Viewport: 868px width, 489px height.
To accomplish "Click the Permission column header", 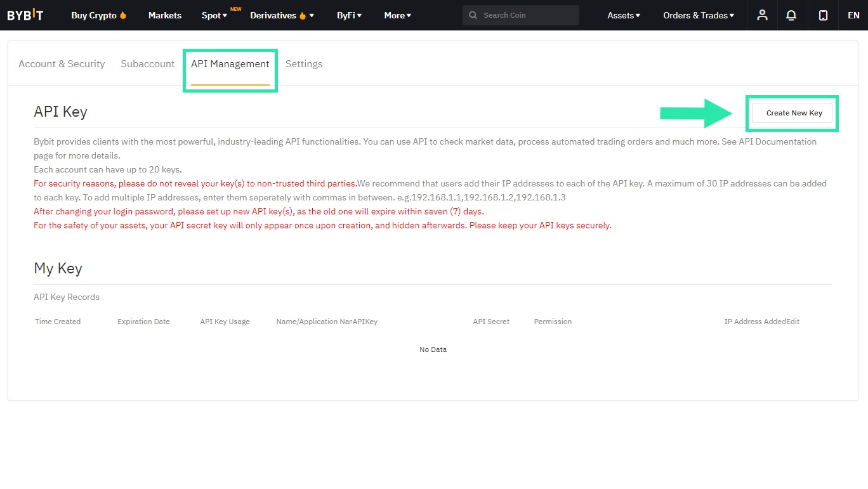I will point(553,322).
